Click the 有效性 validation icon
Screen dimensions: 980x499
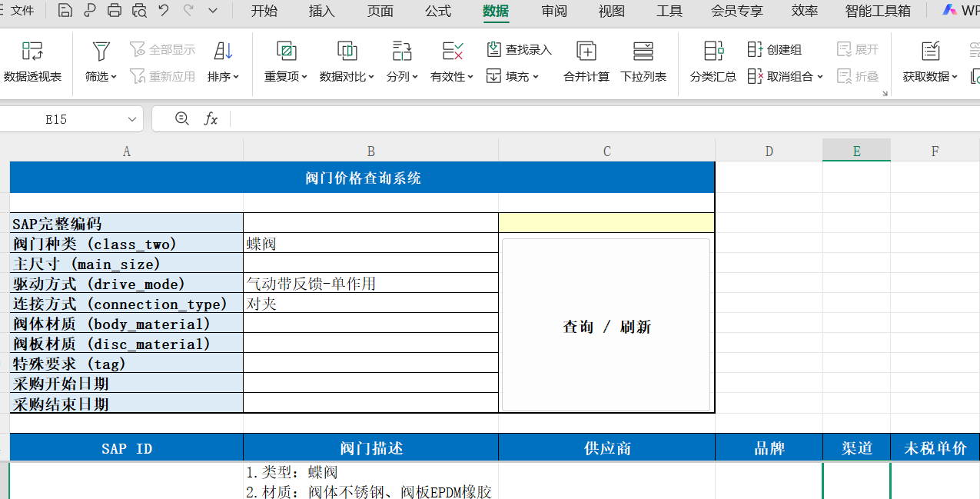(453, 52)
